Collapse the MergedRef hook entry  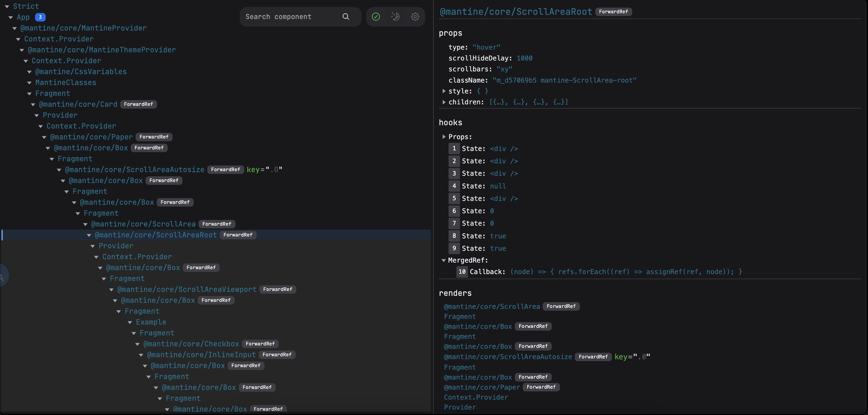(x=444, y=260)
